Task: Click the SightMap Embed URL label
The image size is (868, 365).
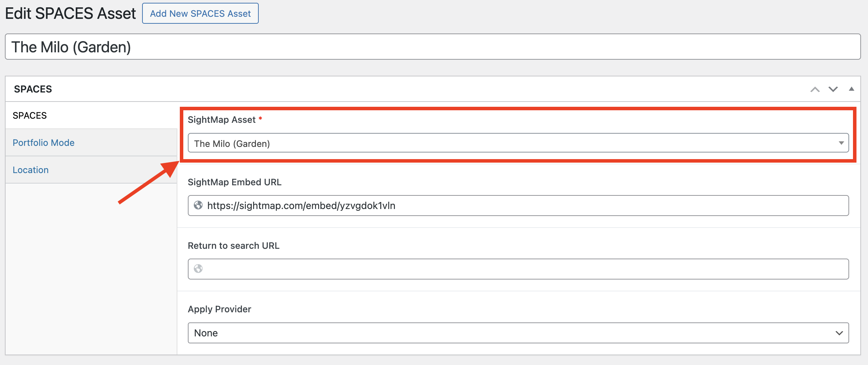Action: [x=235, y=182]
